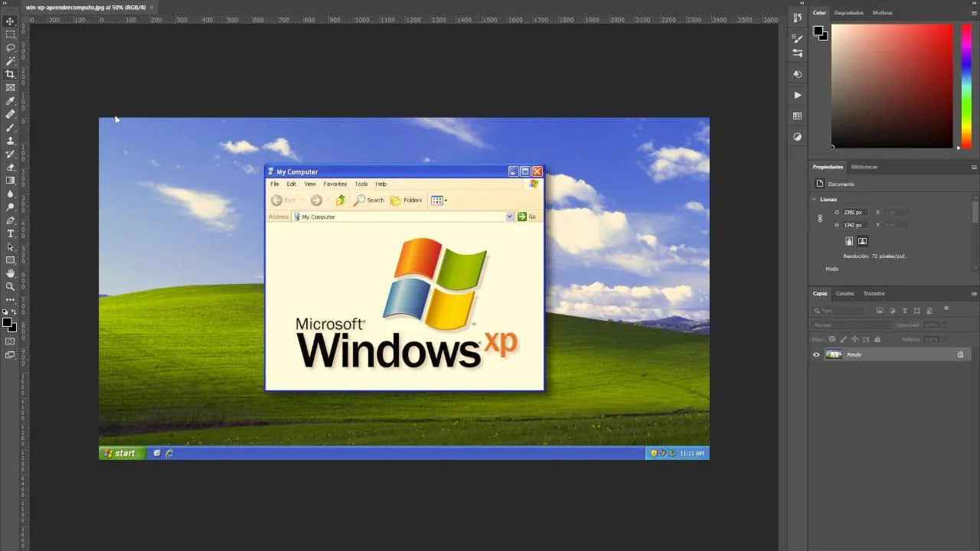Pick a hue on the rainbow slider

(x=966, y=86)
